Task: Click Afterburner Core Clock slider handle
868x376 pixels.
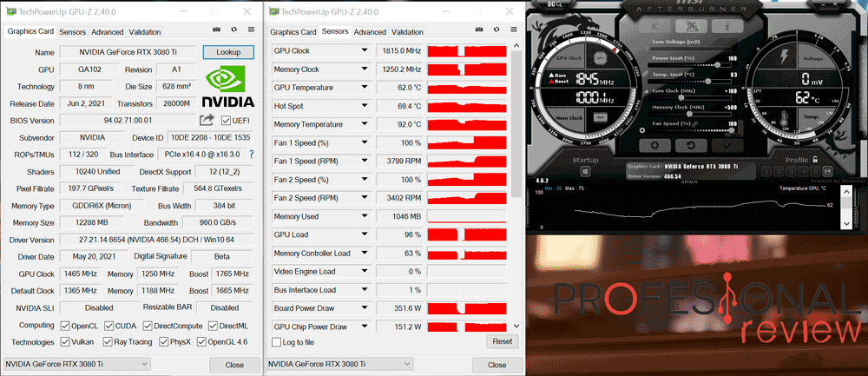Action: tap(681, 97)
